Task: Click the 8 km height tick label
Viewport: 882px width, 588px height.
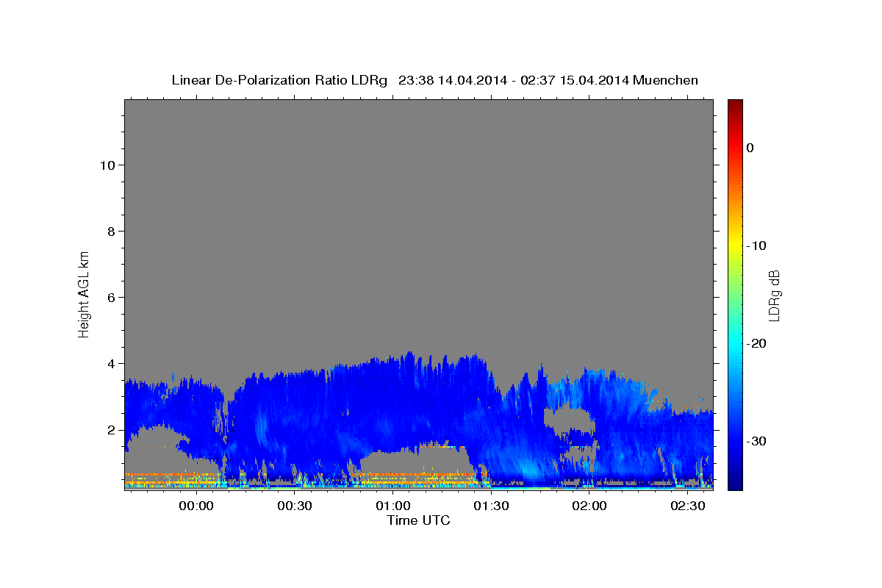Action: (110, 231)
